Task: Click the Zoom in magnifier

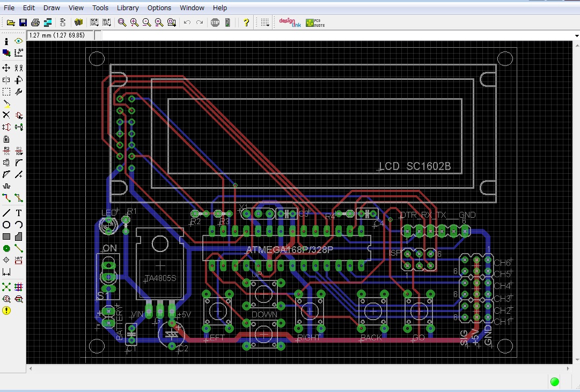Action: (x=134, y=23)
